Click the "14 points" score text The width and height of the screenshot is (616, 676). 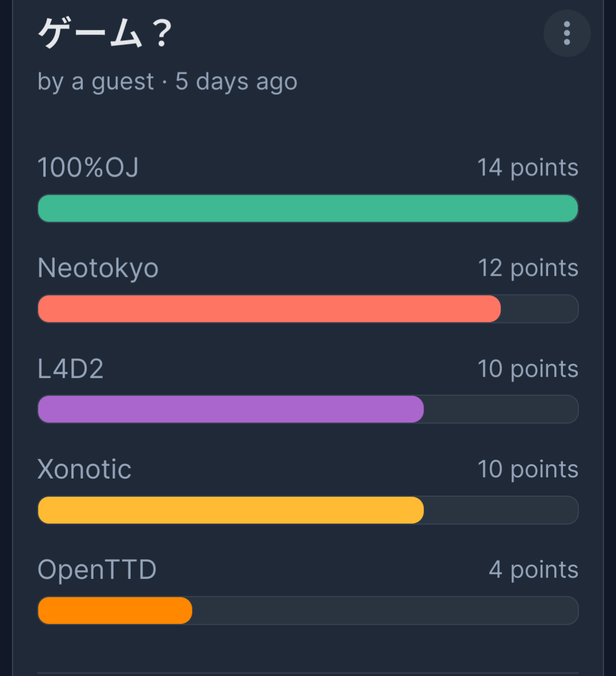pos(528,168)
